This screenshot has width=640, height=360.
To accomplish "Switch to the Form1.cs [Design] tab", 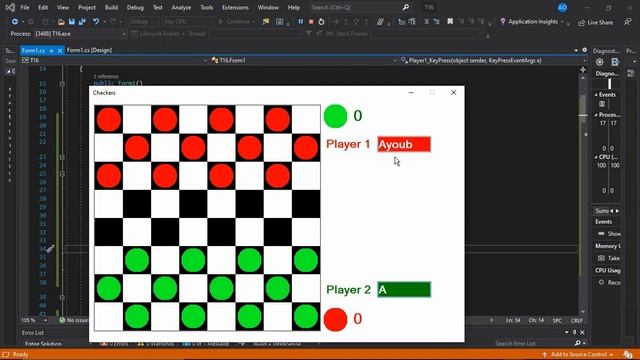I will click(x=89, y=50).
